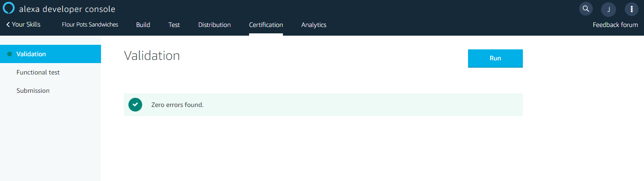Open the three-dot more options menu
The width and height of the screenshot is (644, 181).
[632, 9]
